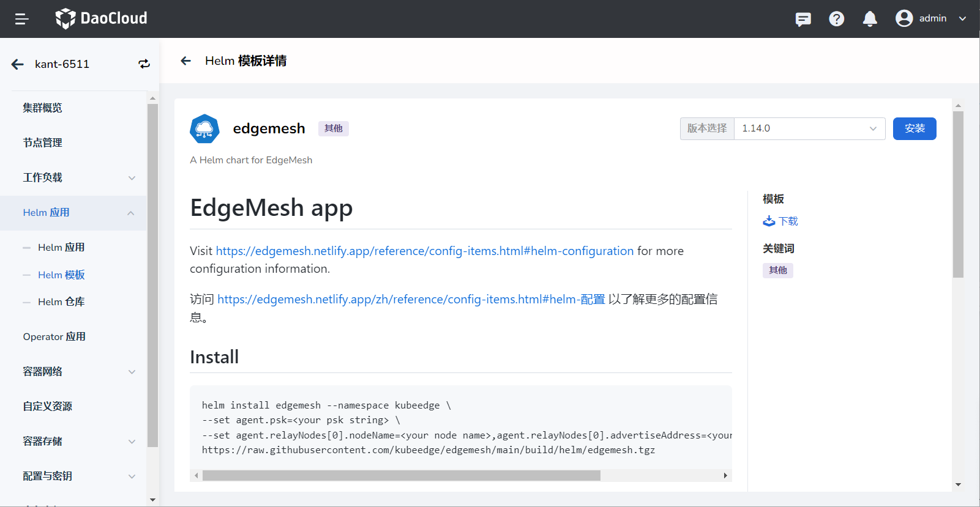Click the sidebar scroll down arrow

point(152,500)
